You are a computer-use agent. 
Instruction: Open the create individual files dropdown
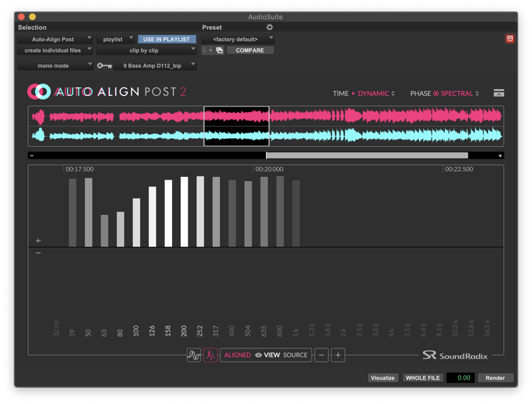tap(55, 50)
